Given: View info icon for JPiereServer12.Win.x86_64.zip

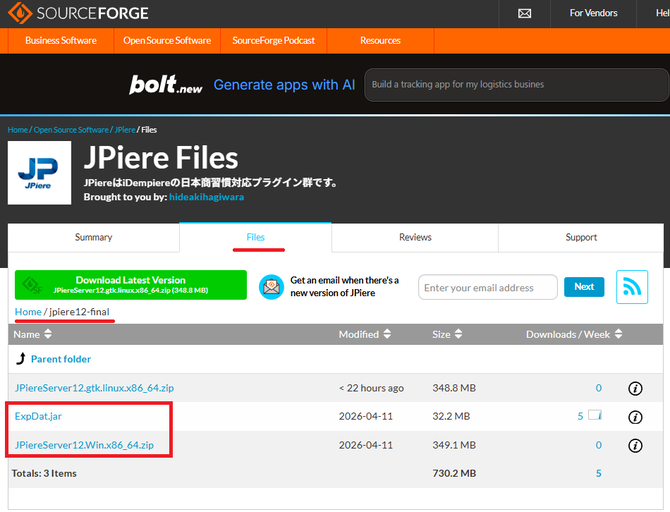Looking at the screenshot, I should pos(635,446).
